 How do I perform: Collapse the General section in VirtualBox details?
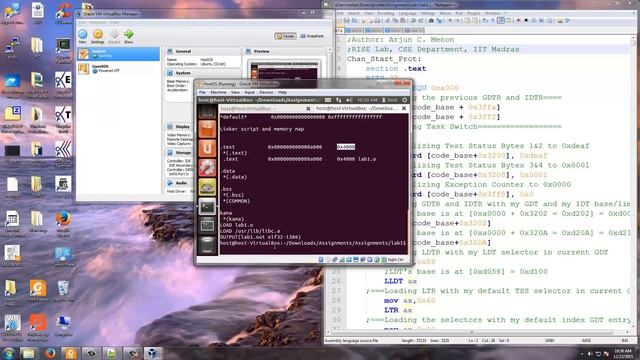pyautogui.click(x=183, y=51)
